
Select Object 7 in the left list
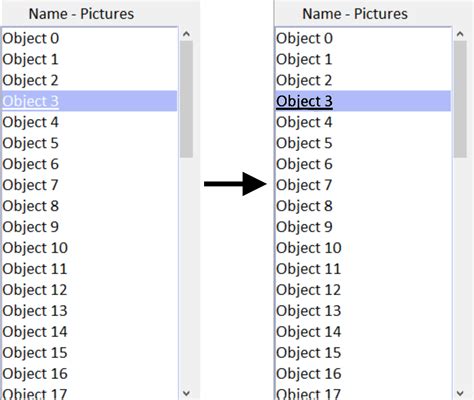pyautogui.click(x=89, y=185)
